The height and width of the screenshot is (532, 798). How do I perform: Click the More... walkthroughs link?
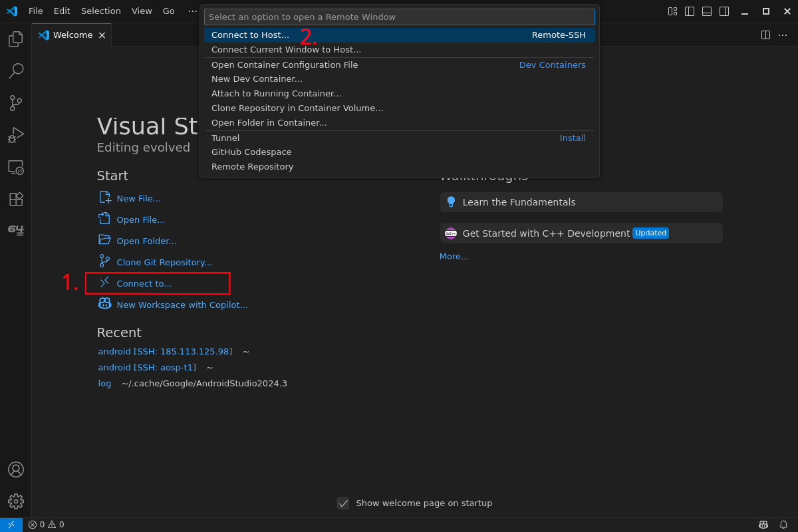pos(454,257)
